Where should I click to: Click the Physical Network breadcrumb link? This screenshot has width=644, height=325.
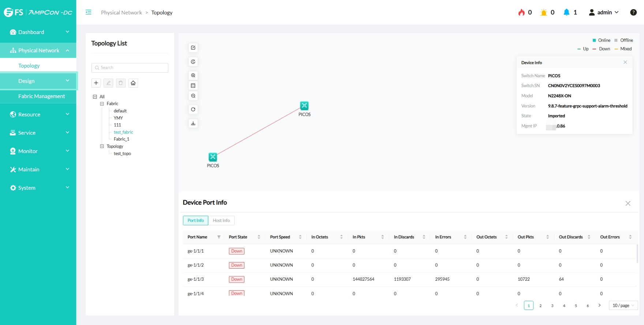[121, 12]
